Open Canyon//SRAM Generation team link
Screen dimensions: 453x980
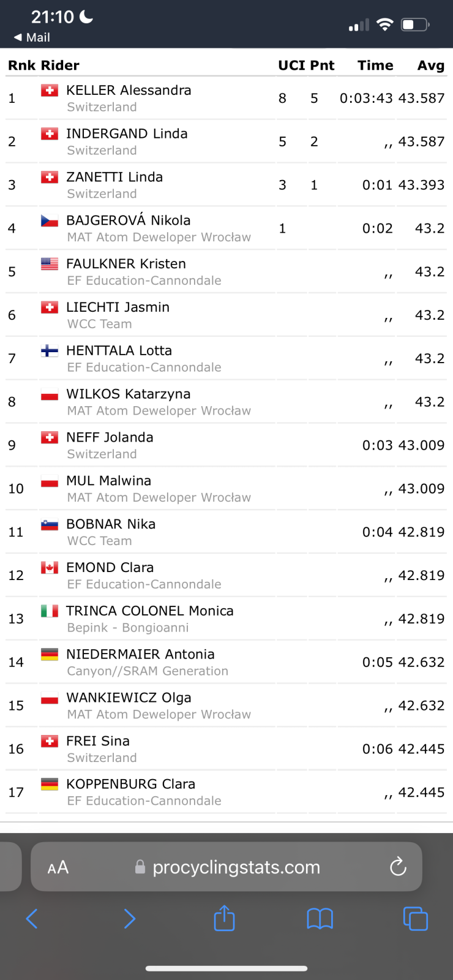(x=148, y=671)
